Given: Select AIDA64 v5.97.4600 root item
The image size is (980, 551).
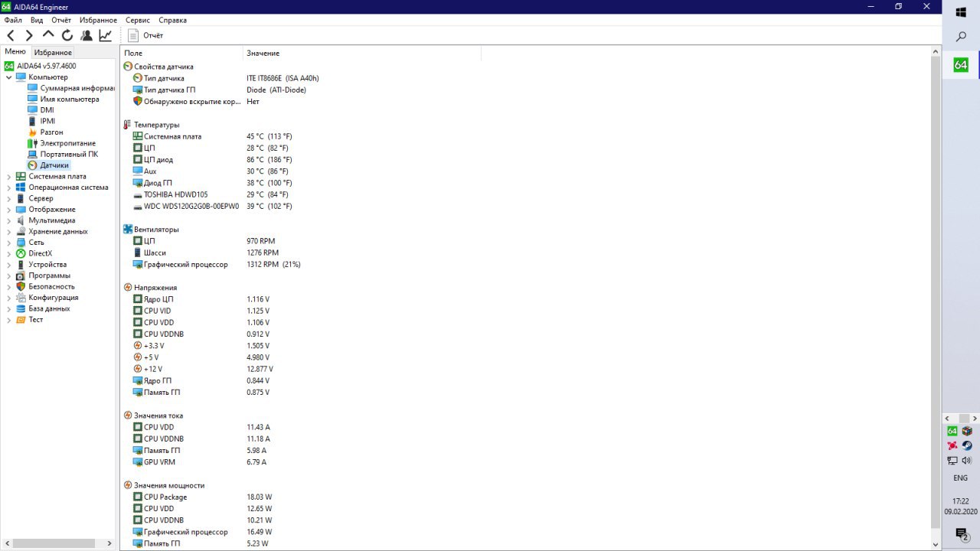Looking at the screenshot, I should pos(47,66).
